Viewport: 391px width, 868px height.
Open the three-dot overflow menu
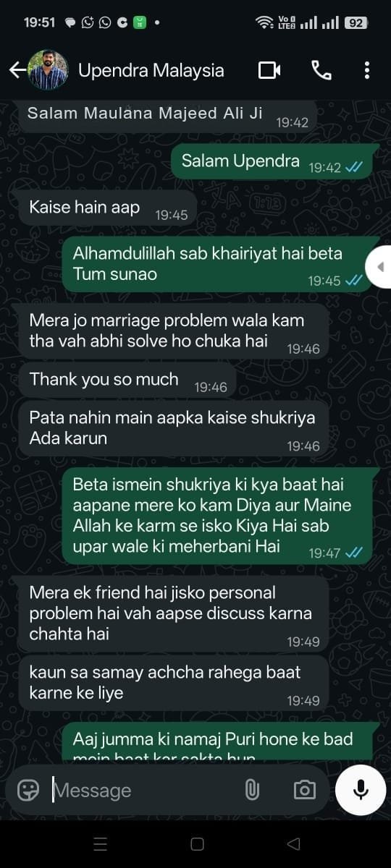click(x=367, y=70)
